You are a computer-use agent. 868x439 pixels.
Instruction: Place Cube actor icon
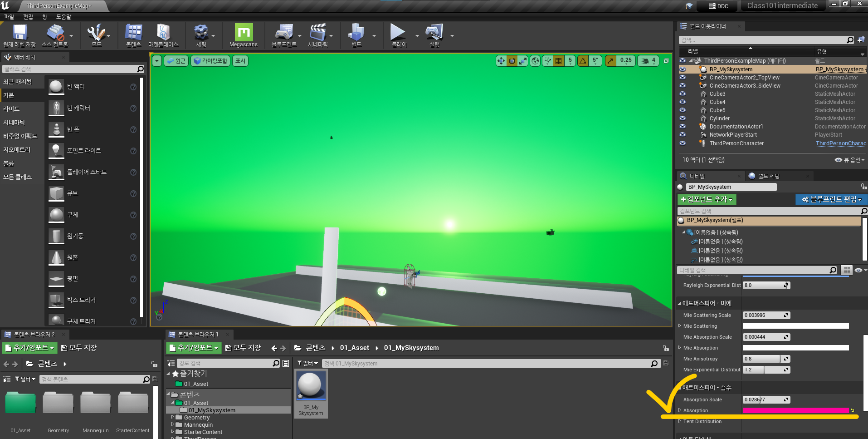coord(56,193)
